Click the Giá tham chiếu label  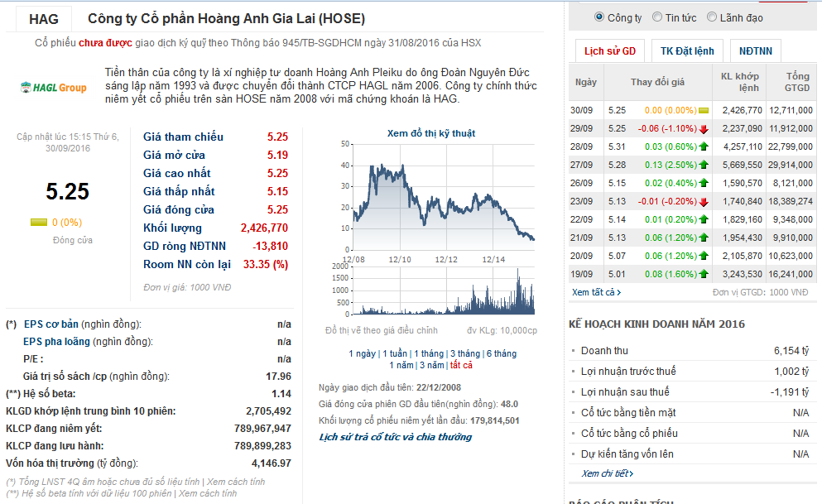(x=183, y=137)
